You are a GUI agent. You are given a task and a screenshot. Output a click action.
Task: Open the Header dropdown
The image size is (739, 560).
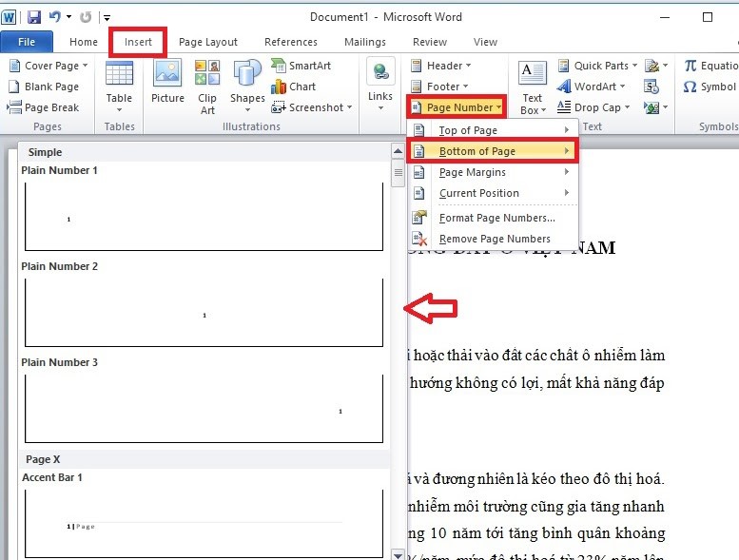[440, 66]
